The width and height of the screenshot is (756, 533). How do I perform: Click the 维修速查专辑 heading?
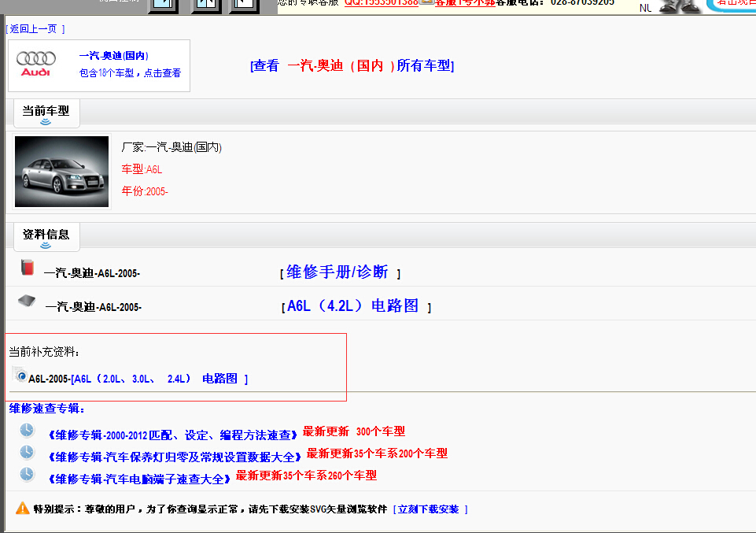(x=46, y=409)
